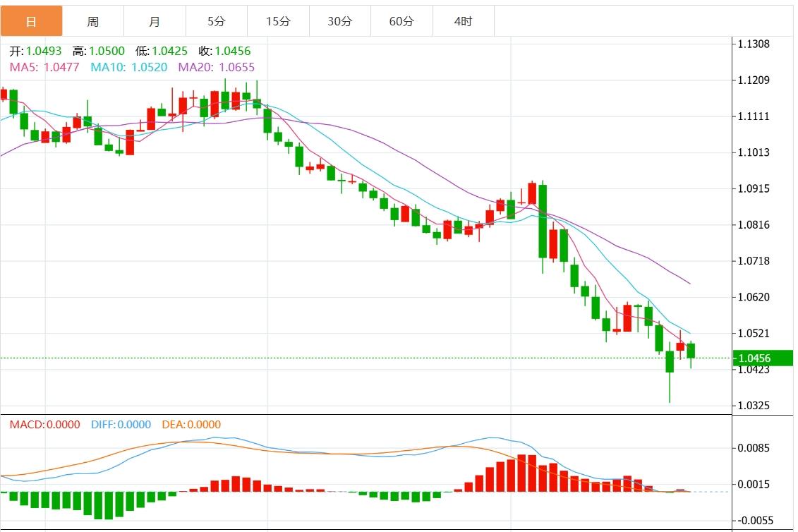This screenshot has height=532, width=798.
Task: Click the MA10 legend label
Action: 128,67
